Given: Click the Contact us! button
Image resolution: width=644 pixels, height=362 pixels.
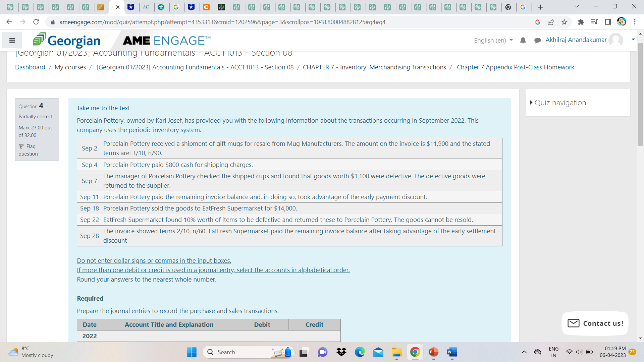Looking at the screenshot, I should click(x=595, y=323).
